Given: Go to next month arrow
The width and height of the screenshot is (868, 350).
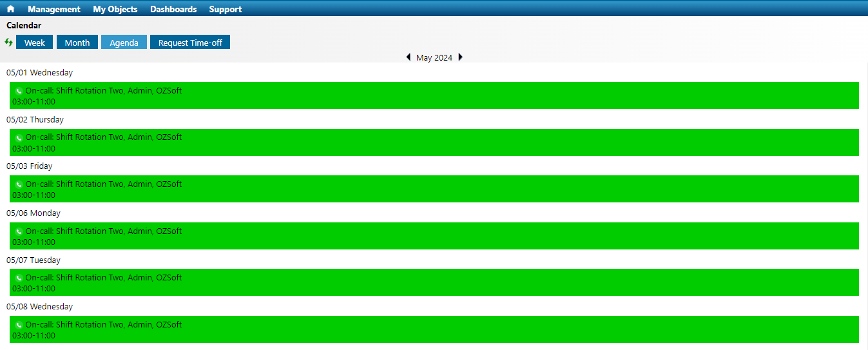Looking at the screenshot, I should click(460, 57).
